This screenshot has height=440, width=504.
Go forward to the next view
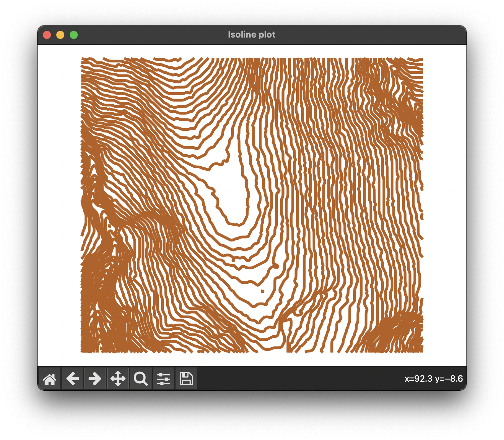tap(95, 379)
